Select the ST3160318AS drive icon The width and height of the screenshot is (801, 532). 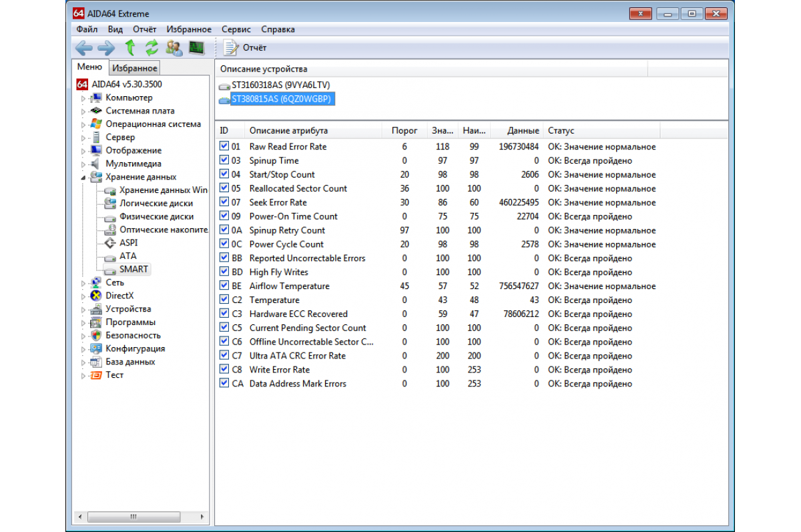click(224, 86)
